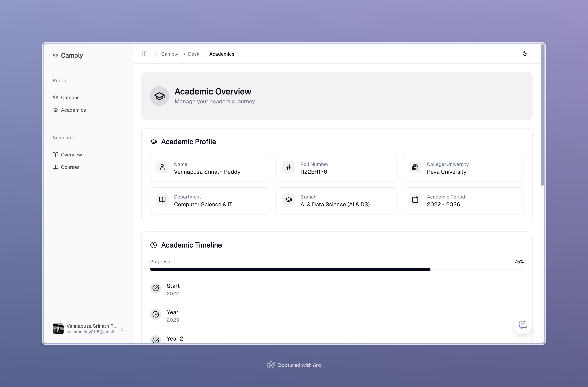Click the hash icon beside Roll Number

point(288,167)
